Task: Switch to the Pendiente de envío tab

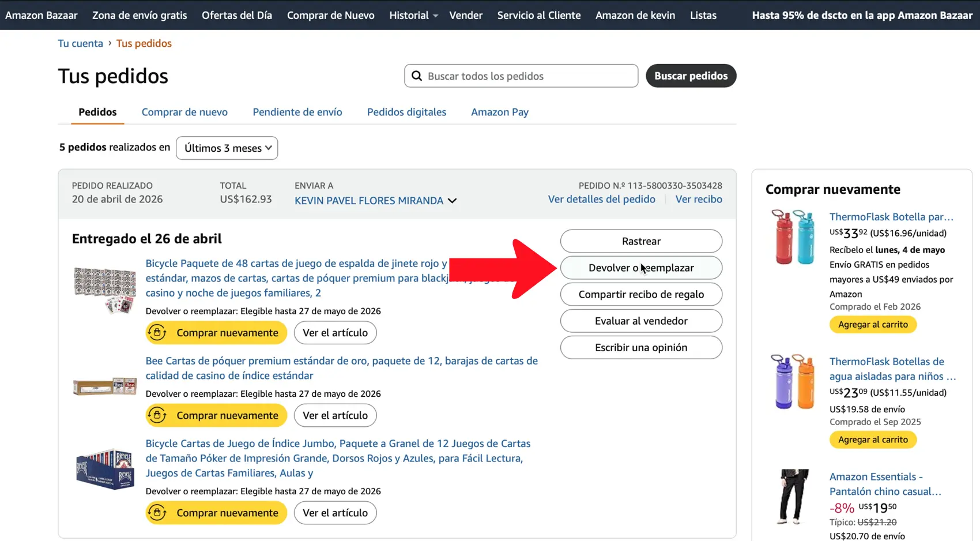Action: click(x=297, y=112)
